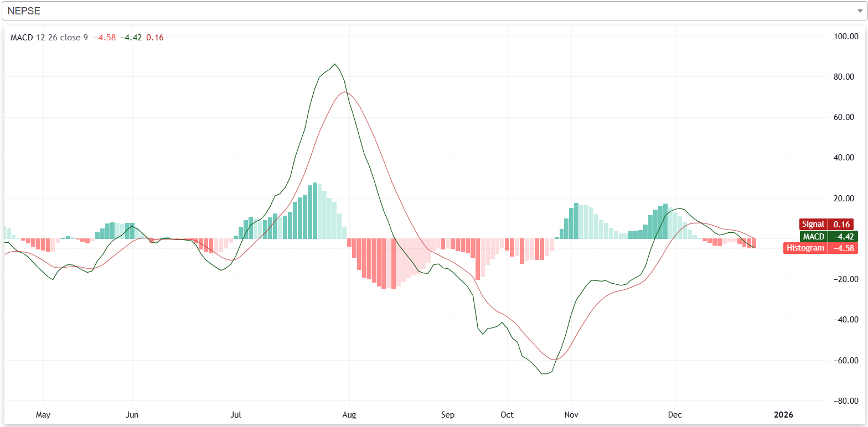Click the 0.16 value in MACD legend
The width and height of the screenshot is (868, 427).
(155, 38)
